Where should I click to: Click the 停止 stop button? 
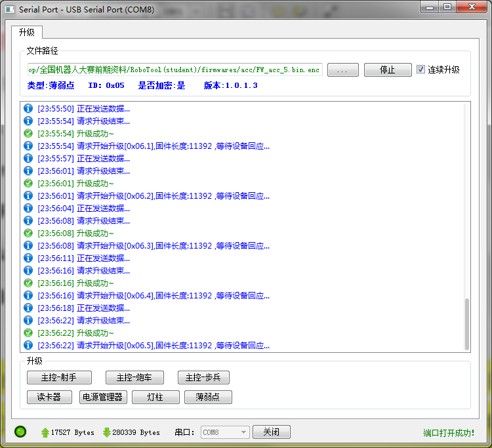[388, 70]
